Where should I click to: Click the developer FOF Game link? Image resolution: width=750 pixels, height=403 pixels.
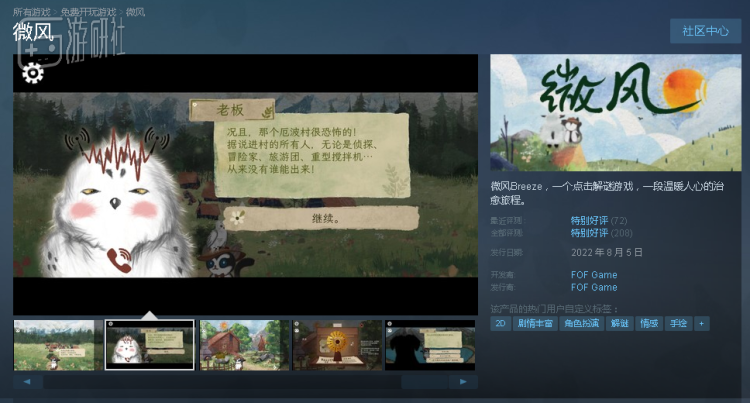[594, 275]
